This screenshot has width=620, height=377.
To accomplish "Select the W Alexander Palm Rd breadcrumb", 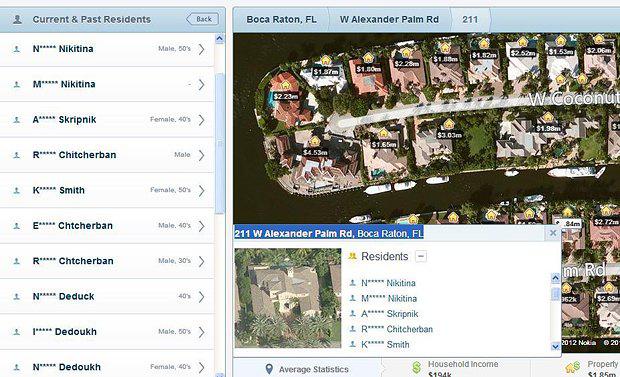I will click(389, 19).
